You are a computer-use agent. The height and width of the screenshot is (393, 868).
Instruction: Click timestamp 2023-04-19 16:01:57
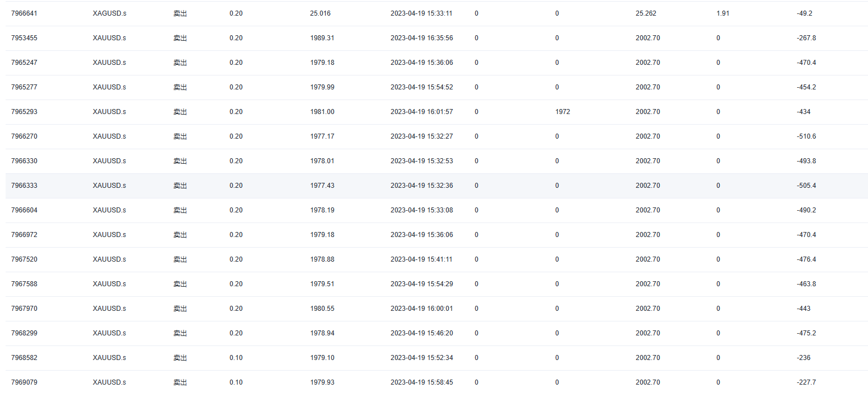pyautogui.click(x=422, y=112)
